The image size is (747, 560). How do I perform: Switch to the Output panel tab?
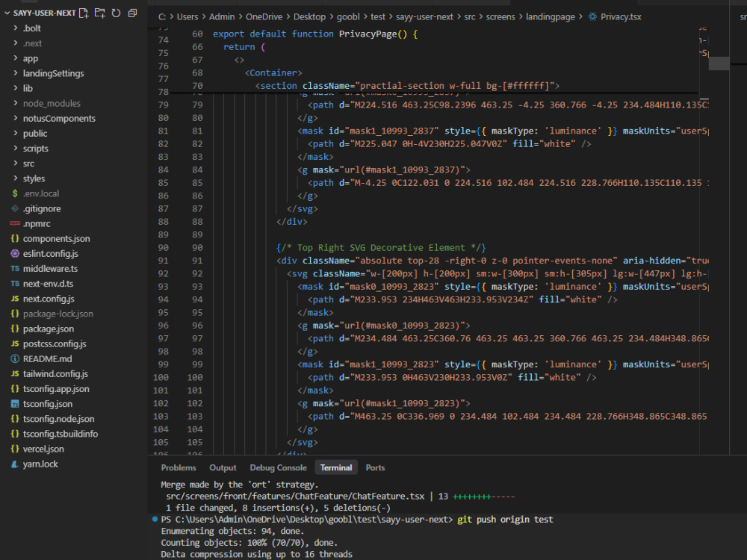click(x=223, y=467)
